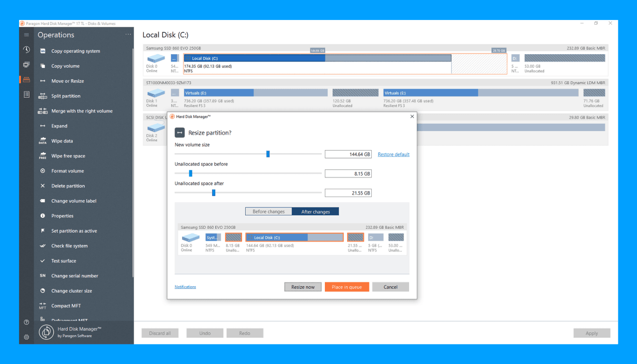Open the backup history clock icon
Image resolution: width=637 pixels, height=364 pixels.
pos(26,50)
